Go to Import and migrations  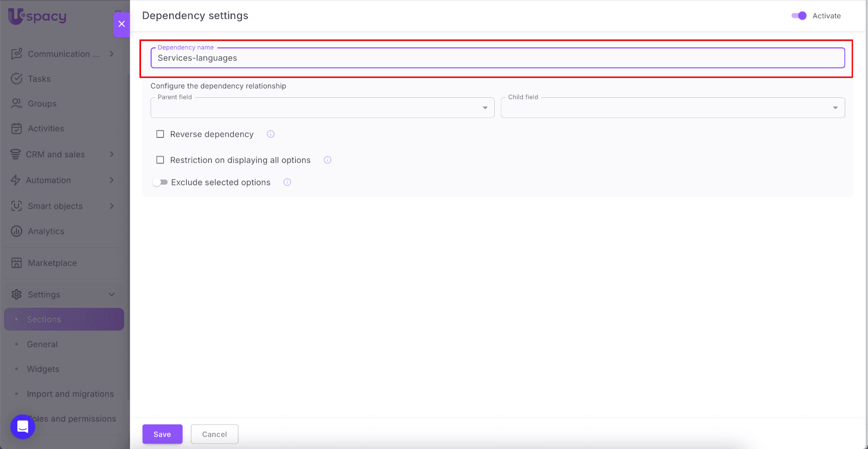pyautogui.click(x=71, y=394)
